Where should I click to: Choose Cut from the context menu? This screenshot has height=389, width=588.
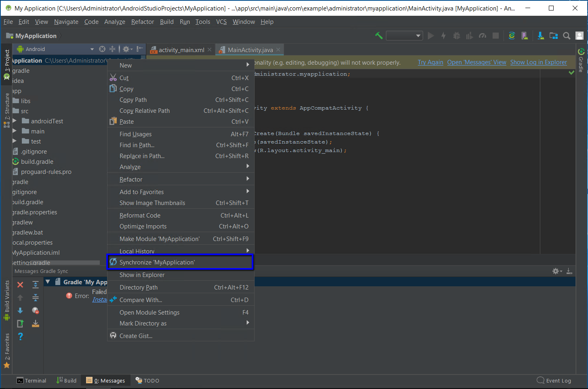[181, 78]
